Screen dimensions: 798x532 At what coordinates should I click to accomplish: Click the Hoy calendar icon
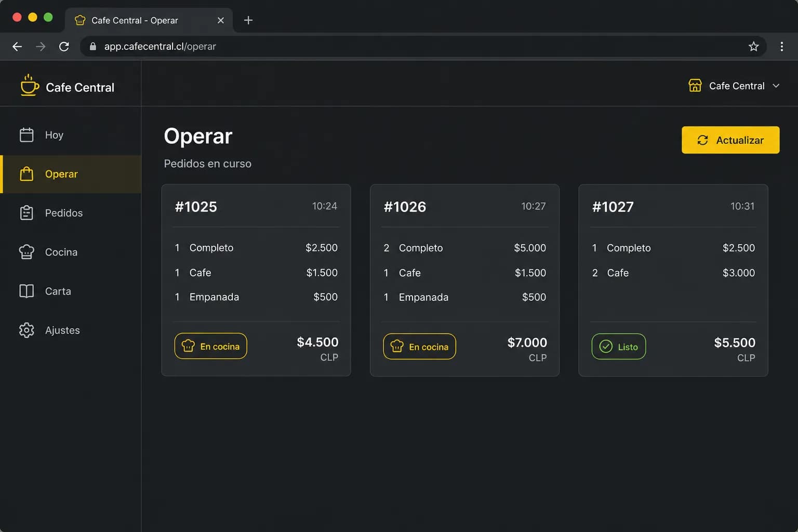(x=26, y=135)
